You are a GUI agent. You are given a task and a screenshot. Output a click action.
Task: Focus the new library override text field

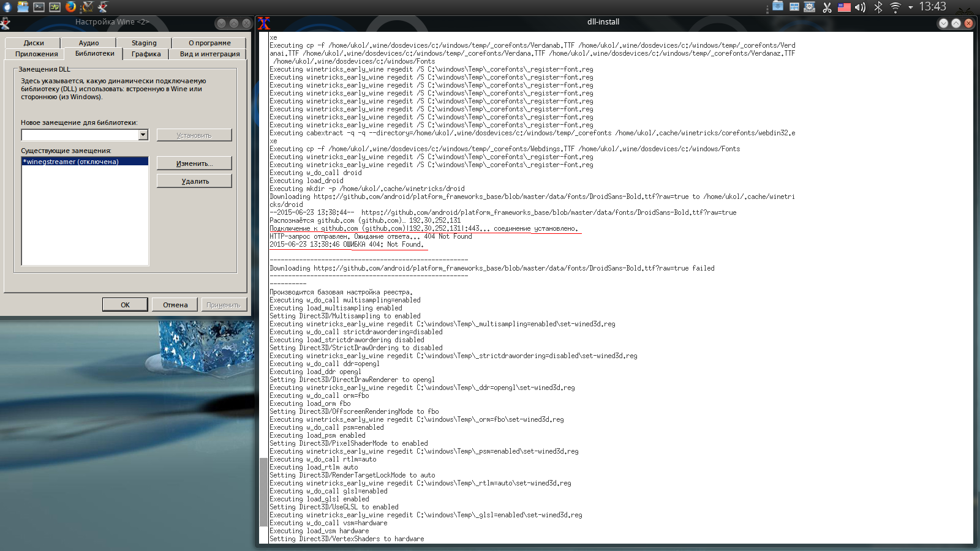point(80,135)
